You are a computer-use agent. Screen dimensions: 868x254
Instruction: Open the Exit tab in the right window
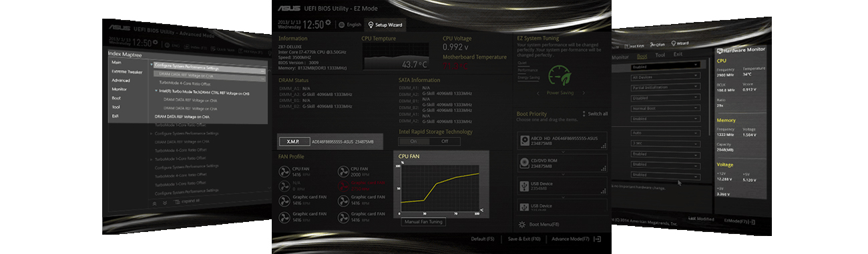[678, 55]
